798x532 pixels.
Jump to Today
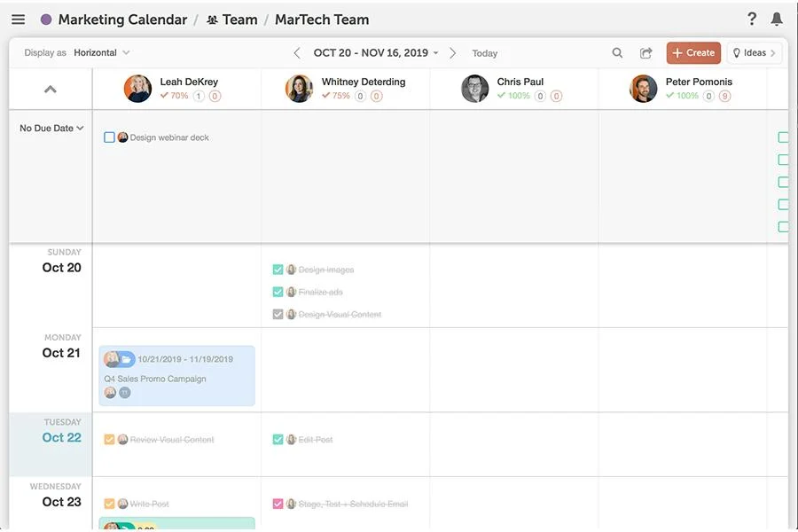(x=484, y=53)
